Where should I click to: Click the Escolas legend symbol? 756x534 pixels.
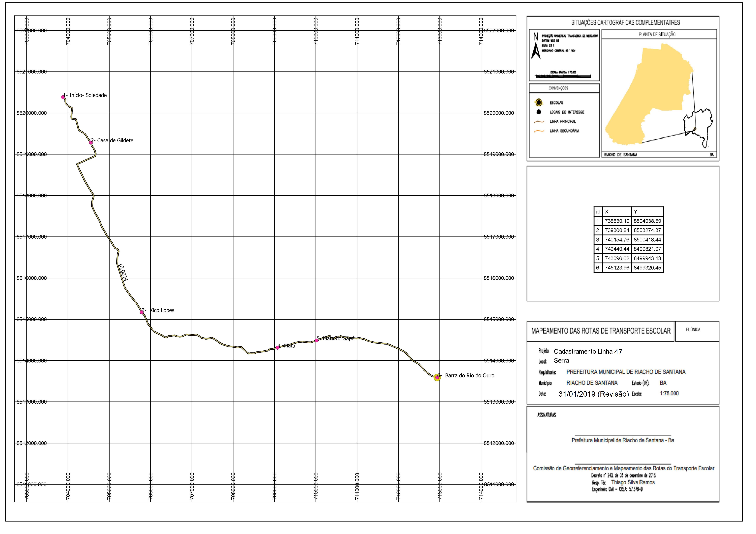tap(539, 103)
